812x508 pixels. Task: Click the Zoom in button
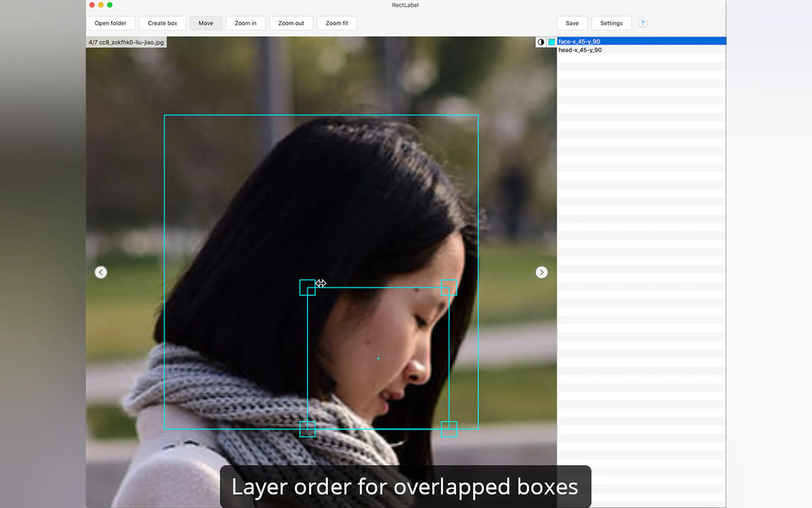pos(246,23)
